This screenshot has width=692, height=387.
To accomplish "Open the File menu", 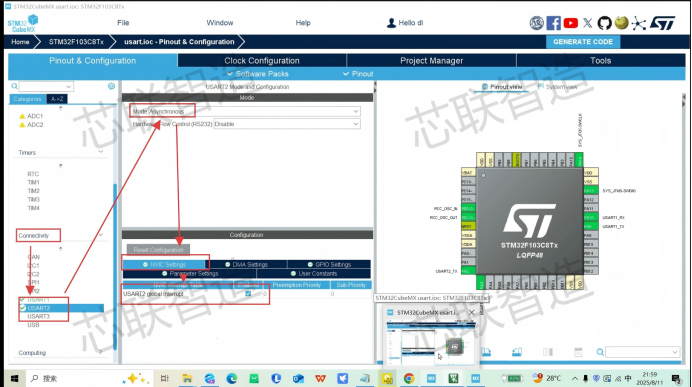I will pos(123,23).
